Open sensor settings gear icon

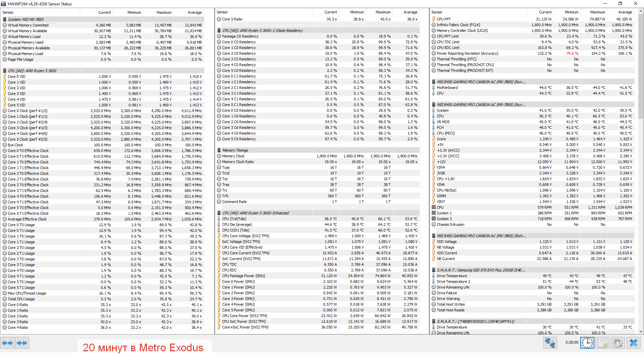(618, 343)
